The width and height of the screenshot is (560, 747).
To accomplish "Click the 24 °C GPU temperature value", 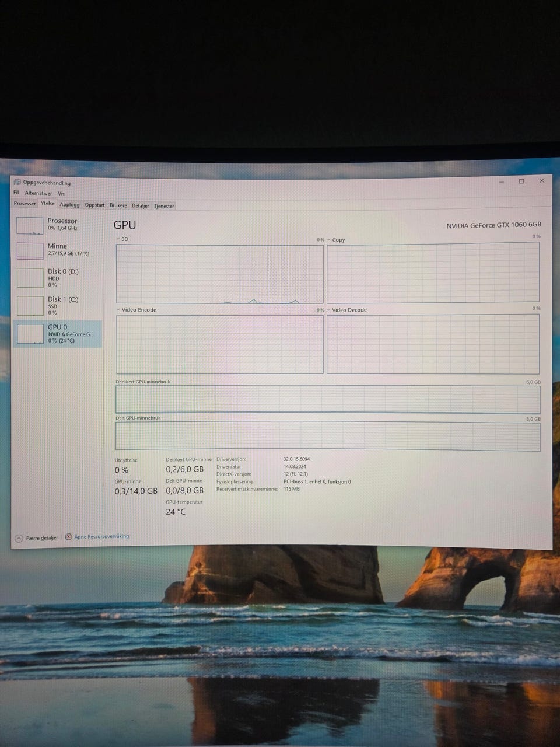I will click(176, 512).
